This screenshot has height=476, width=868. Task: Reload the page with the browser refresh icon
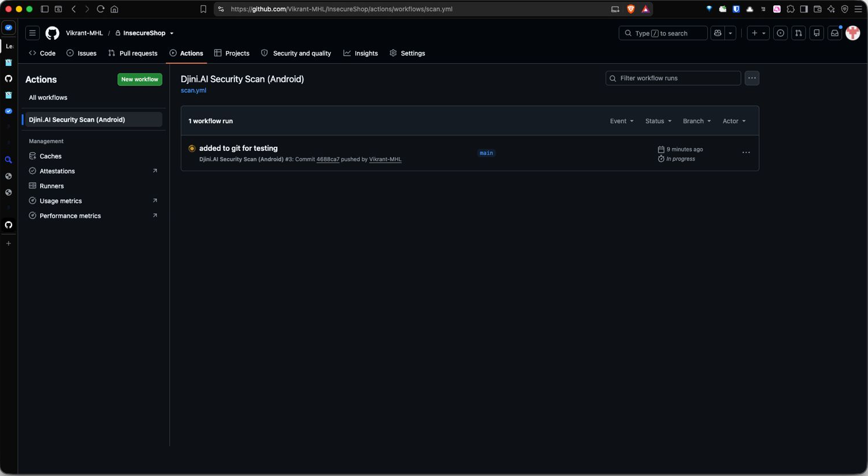[100, 9]
